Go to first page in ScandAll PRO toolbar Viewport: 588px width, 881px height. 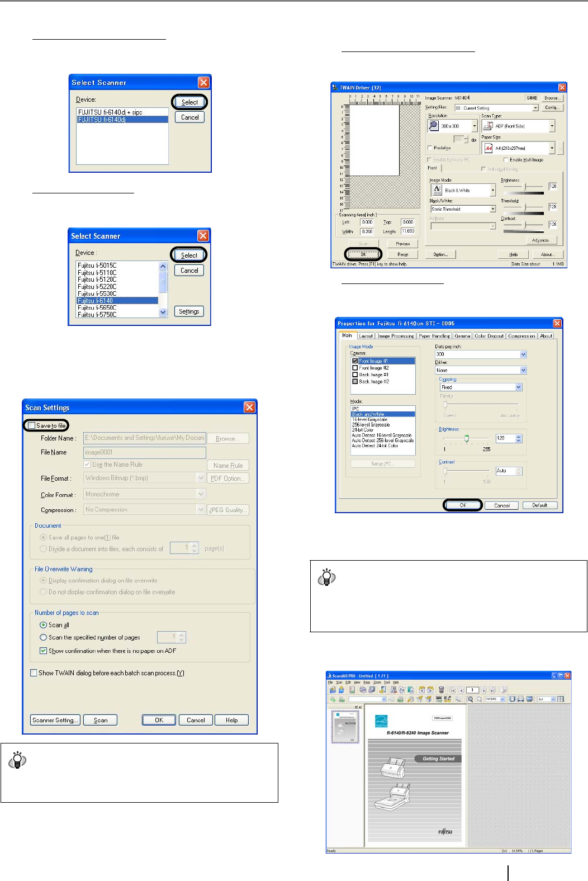pos(453,690)
